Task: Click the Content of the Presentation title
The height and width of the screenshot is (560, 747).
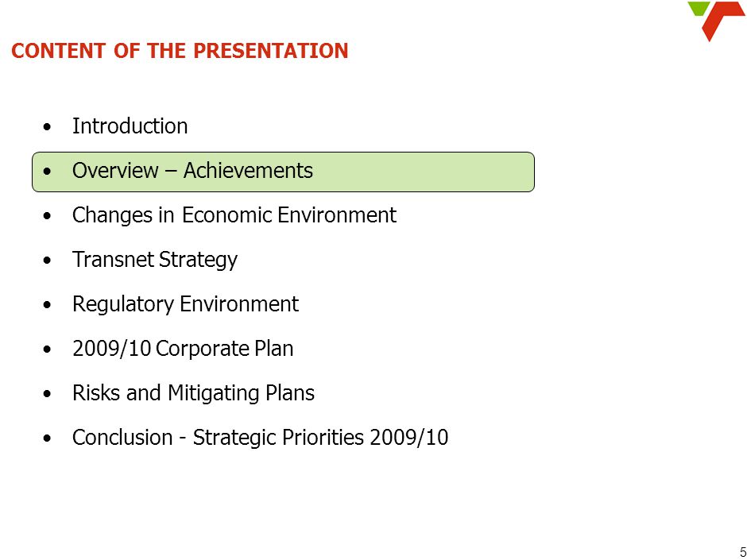Action: (x=180, y=51)
